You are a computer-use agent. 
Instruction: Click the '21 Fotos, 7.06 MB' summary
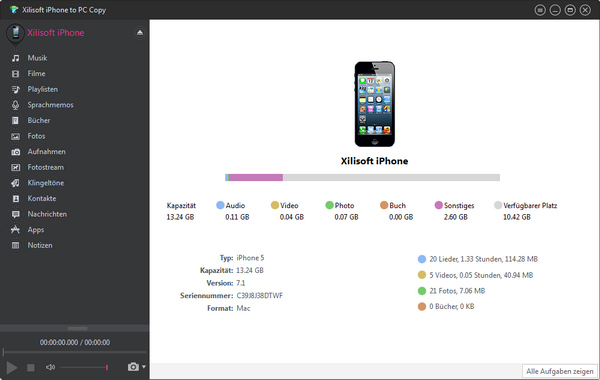457,291
